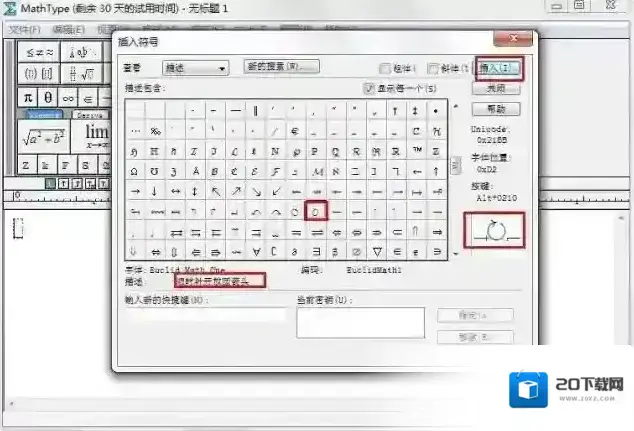Viewport: 634px width, 431px height.
Task: Open the fence templates palette with brackets
Action: [x=39, y=74]
